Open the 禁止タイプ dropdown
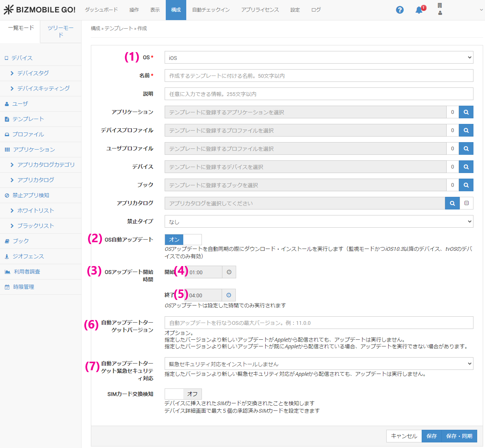 coord(319,221)
